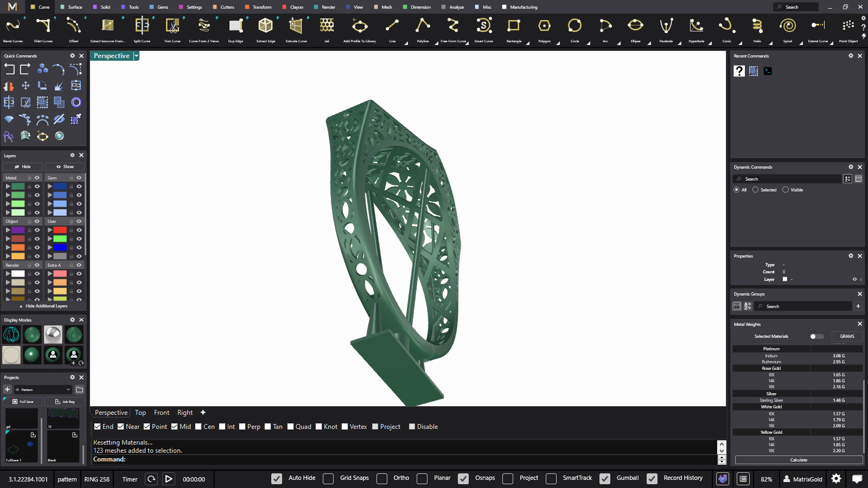Select the Fillet Curves tool
Viewport: 868px width, 488px height.
43,30
